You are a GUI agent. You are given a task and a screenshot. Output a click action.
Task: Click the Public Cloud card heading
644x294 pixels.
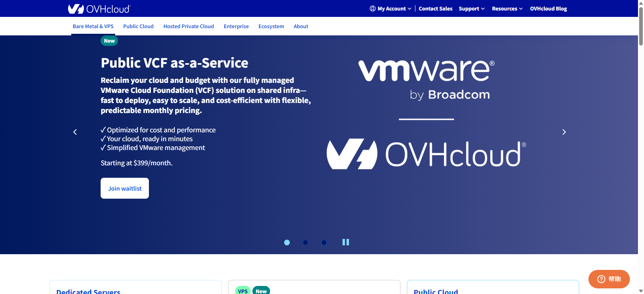(x=436, y=291)
